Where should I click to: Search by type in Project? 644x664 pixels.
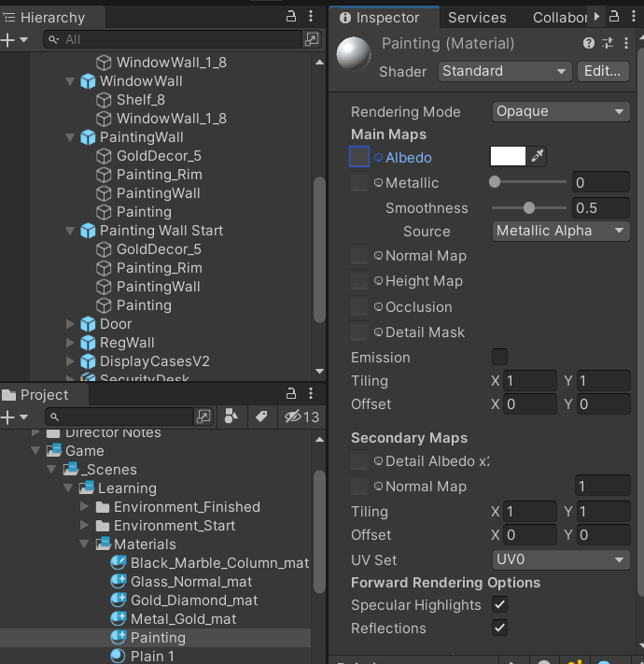(x=231, y=417)
